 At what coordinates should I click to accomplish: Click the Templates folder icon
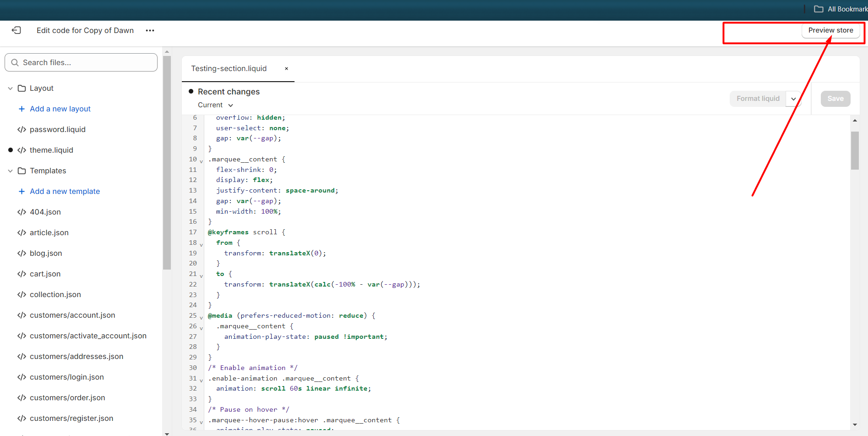point(22,171)
